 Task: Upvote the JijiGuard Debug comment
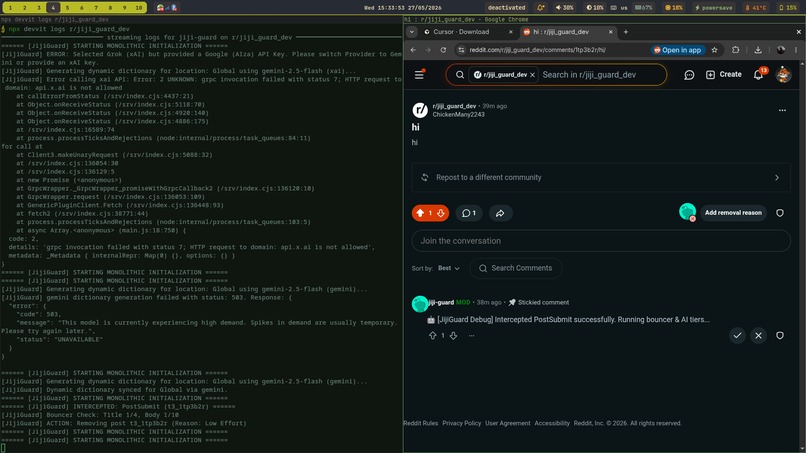432,336
